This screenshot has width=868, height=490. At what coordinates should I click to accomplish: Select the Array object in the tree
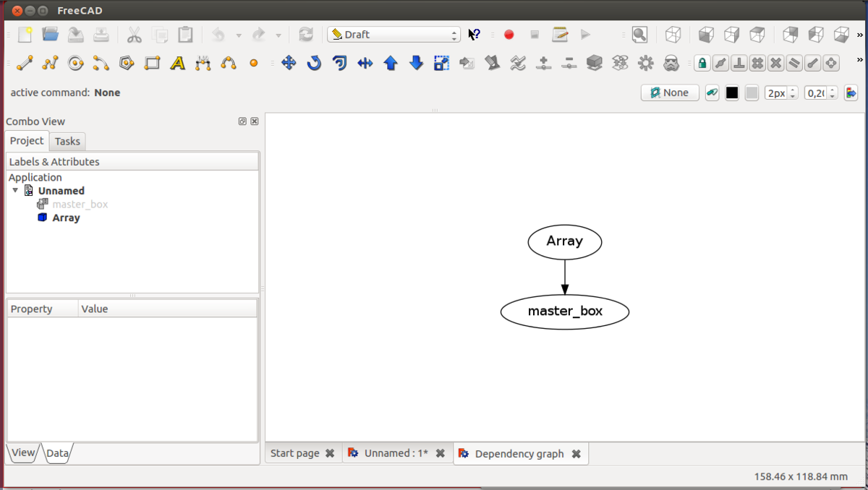point(66,218)
